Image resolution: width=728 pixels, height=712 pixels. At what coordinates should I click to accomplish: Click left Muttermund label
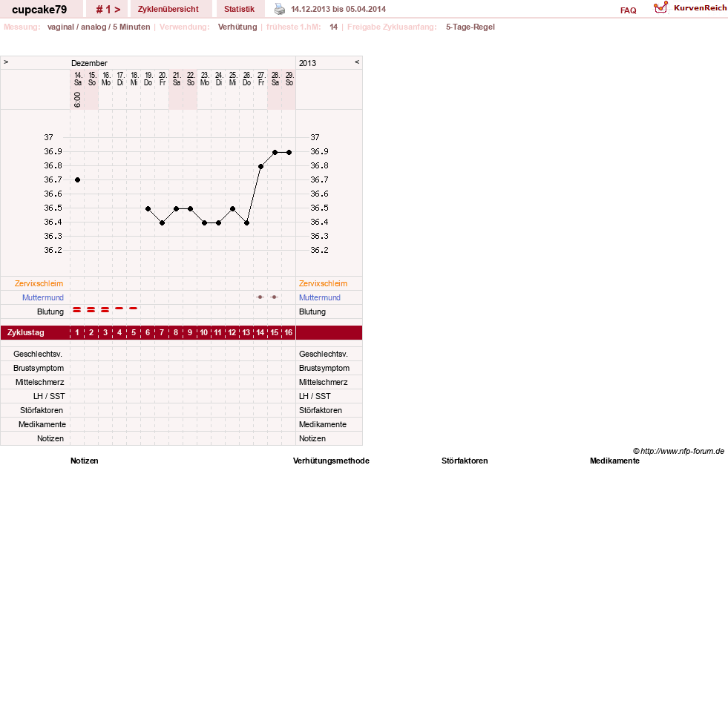43,297
